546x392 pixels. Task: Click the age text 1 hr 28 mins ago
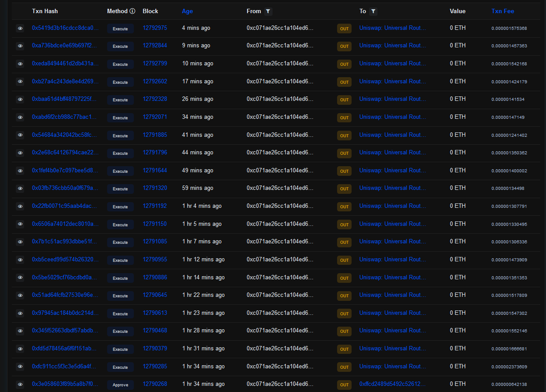pos(203,330)
